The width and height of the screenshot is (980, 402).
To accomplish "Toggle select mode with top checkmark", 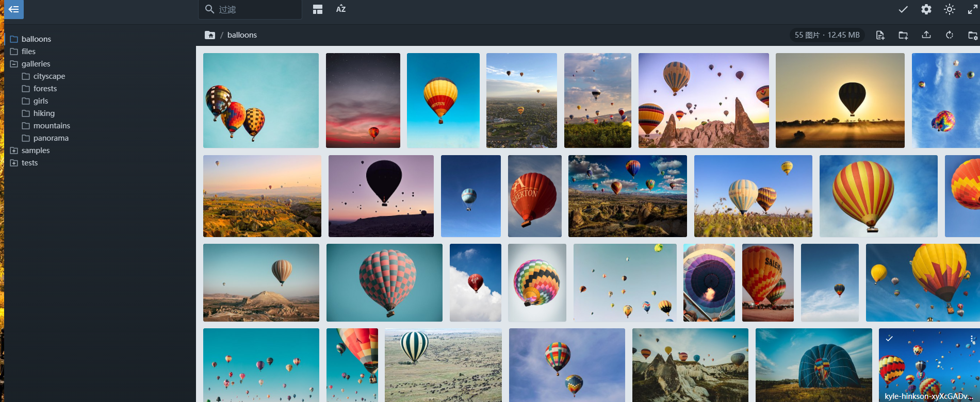I will pyautogui.click(x=903, y=9).
